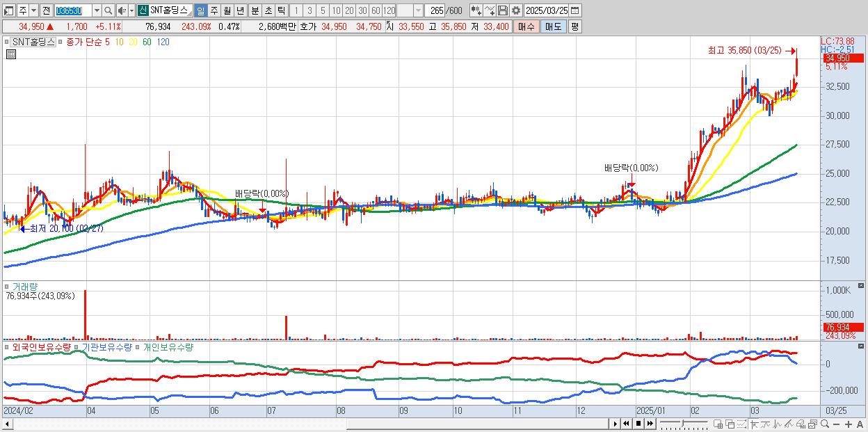Click the stop button in bottom controls
The height and width of the screenshot is (432, 868).
(638, 424)
